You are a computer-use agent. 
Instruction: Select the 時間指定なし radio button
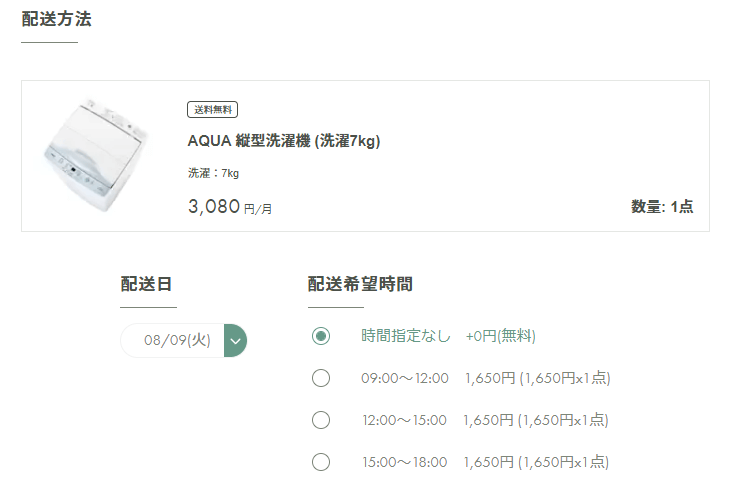pyautogui.click(x=321, y=336)
